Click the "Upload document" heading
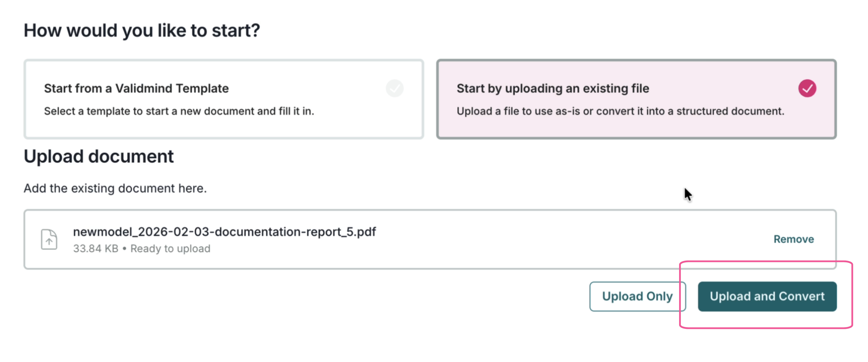 (x=99, y=156)
